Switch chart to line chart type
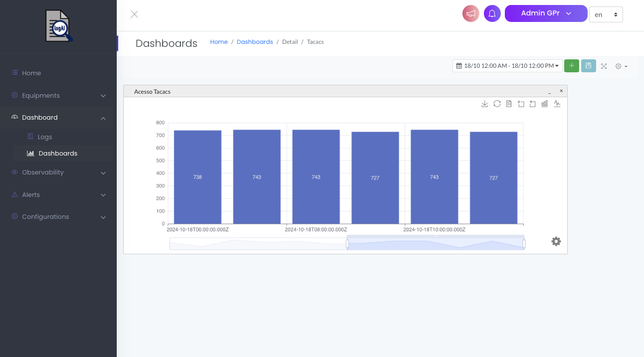Image resolution: width=644 pixels, height=357 pixels. [x=557, y=104]
